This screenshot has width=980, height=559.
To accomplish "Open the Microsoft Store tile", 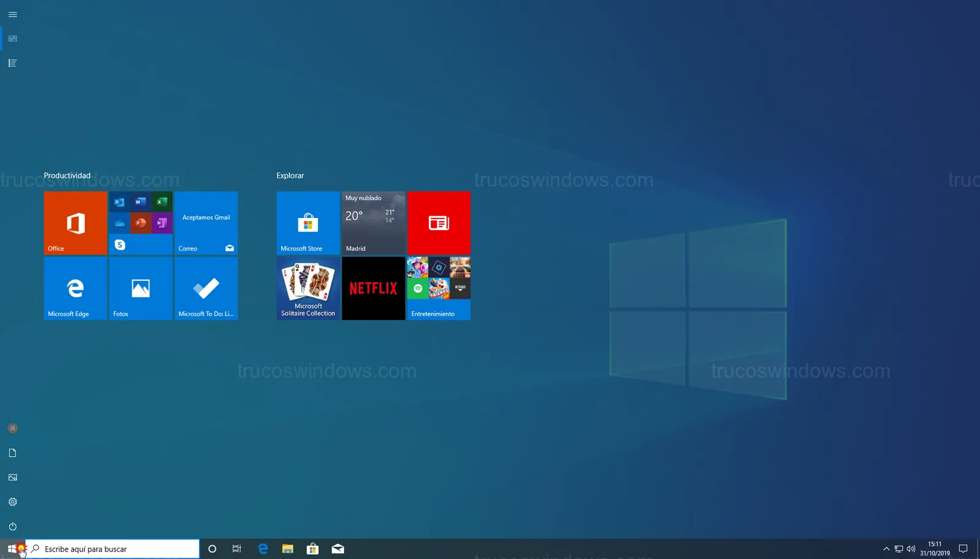I will tap(308, 223).
